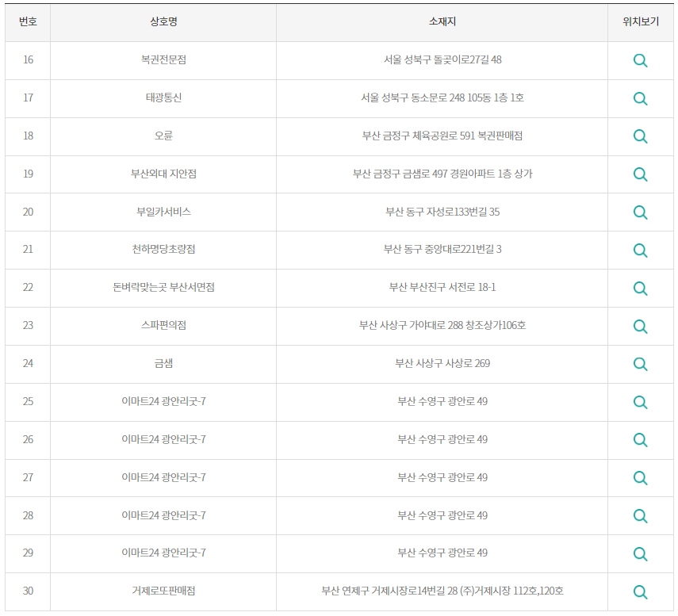The width and height of the screenshot is (678, 616).
Task: Select address 부산 동구 자성로133번길 35
Action: click(442, 212)
